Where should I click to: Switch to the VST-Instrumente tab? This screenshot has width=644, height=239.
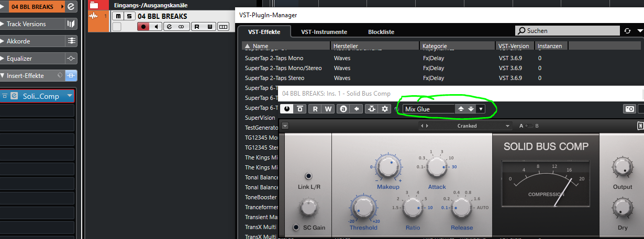324,32
